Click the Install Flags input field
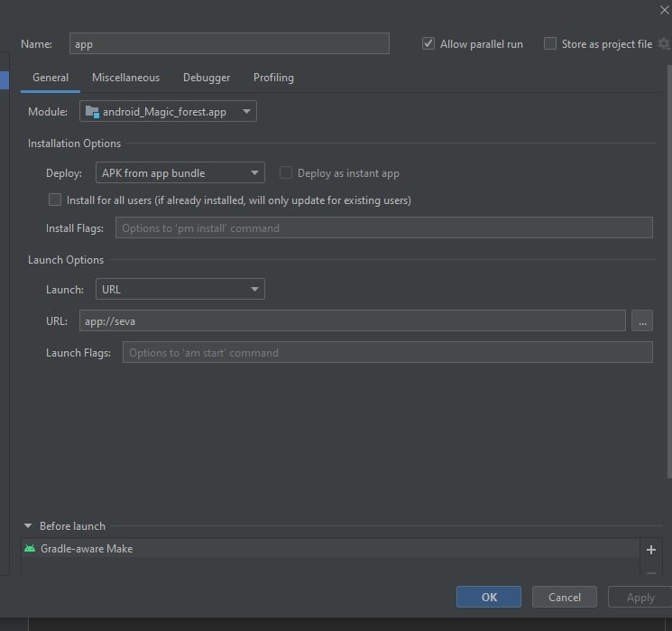Viewport: 672px width, 631px height. click(x=384, y=227)
